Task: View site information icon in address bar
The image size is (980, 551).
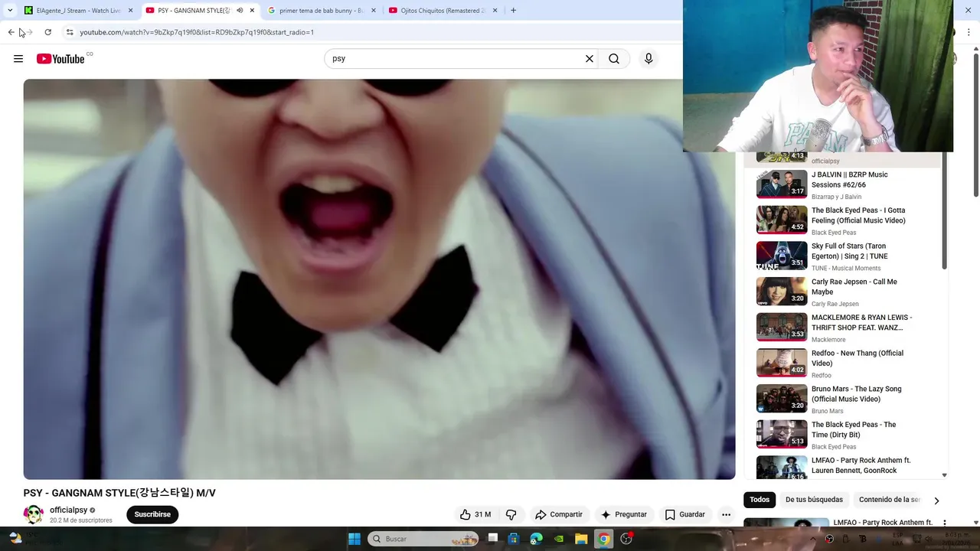Action: [70, 32]
